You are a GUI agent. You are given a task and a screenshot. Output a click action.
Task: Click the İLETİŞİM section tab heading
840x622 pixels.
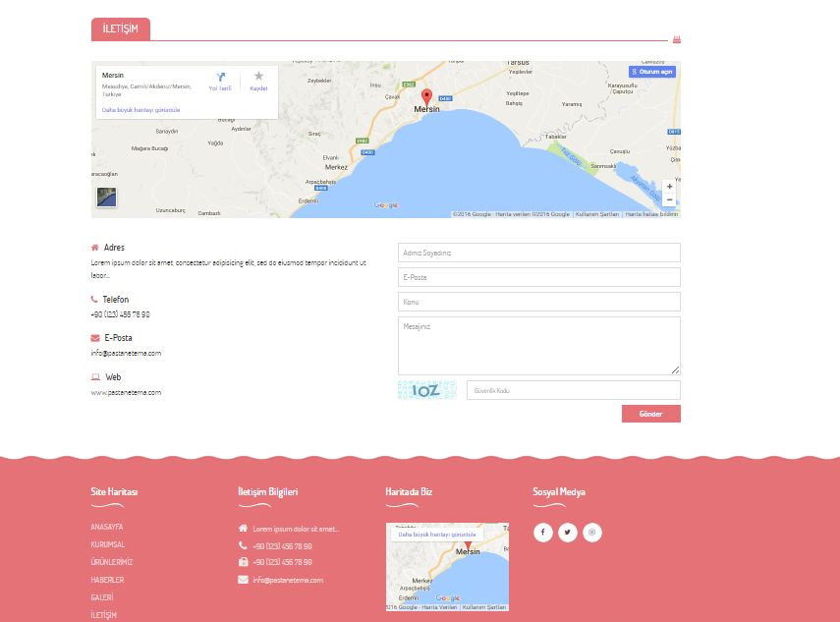click(x=121, y=28)
